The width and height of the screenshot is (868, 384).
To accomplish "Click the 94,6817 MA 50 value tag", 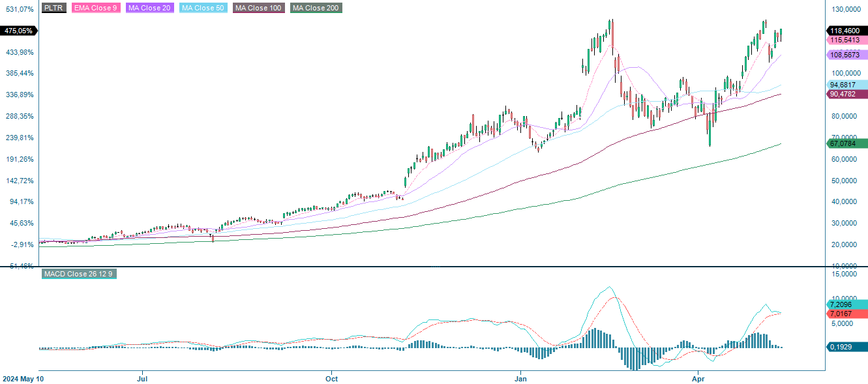I will [847, 85].
